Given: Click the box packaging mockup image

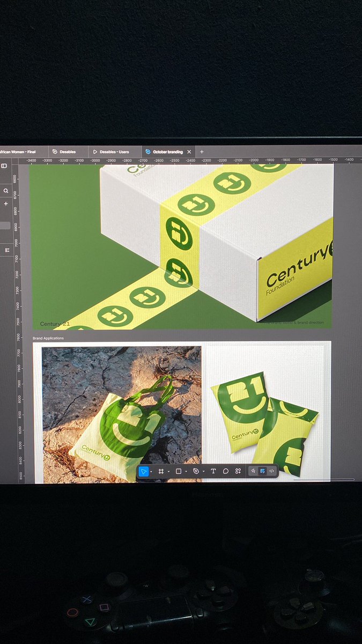Looking at the screenshot, I should (x=182, y=247).
